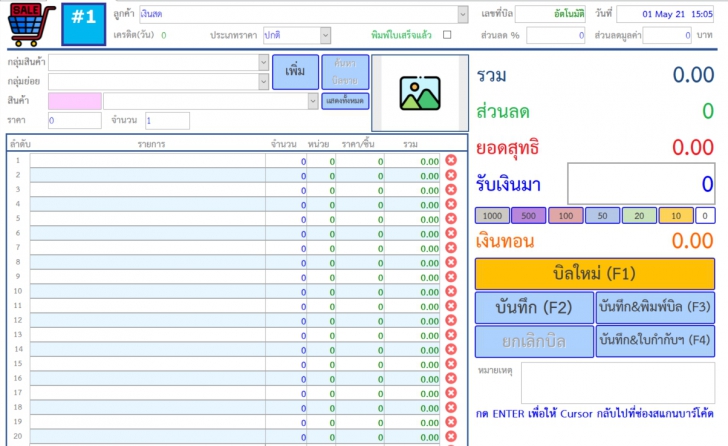Viewport: 728px width, 446px height.
Task: Click the แสดงทั้งหมด show all button
Action: point(345,101)
